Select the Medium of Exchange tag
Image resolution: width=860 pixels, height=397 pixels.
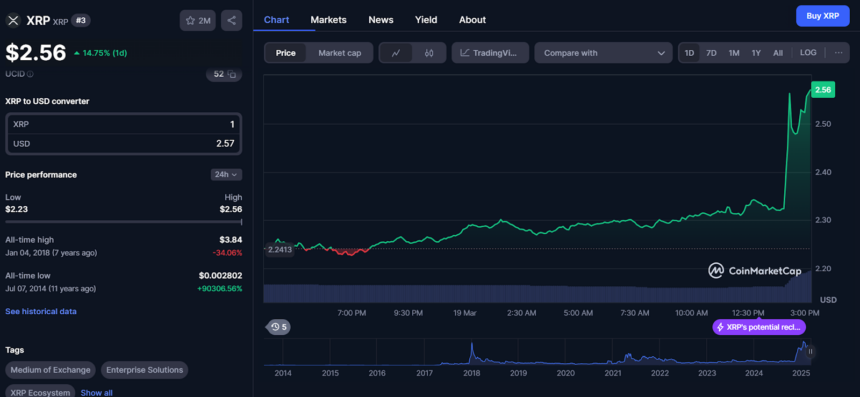point(50,370)
